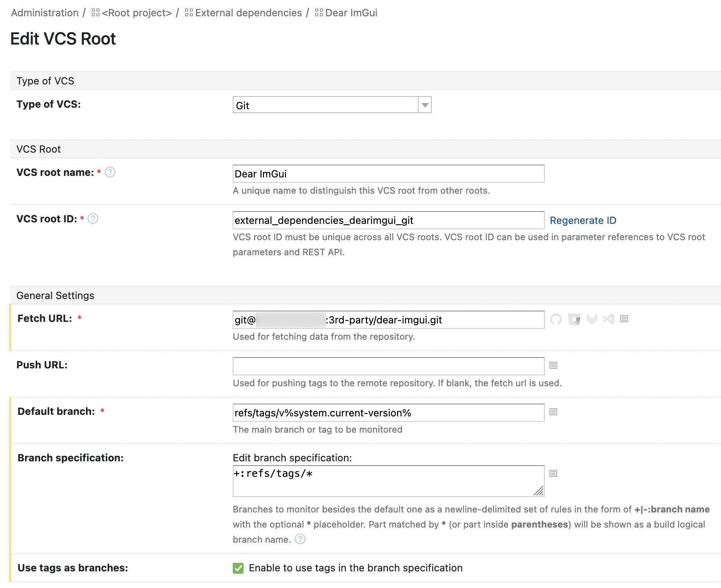Show help for VCS root ID
The width and height of the screenshot is (721, 588).
pyautogui.click(x=93, y=218)
